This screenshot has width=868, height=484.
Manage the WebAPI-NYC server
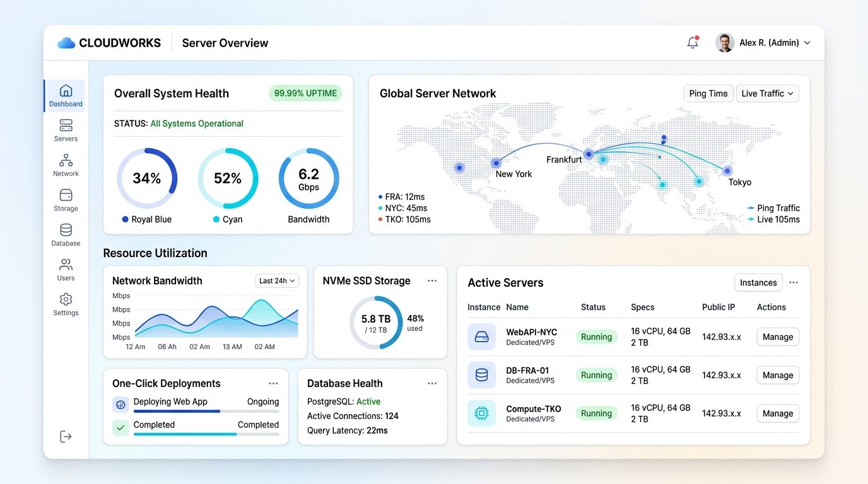(778, 337)
